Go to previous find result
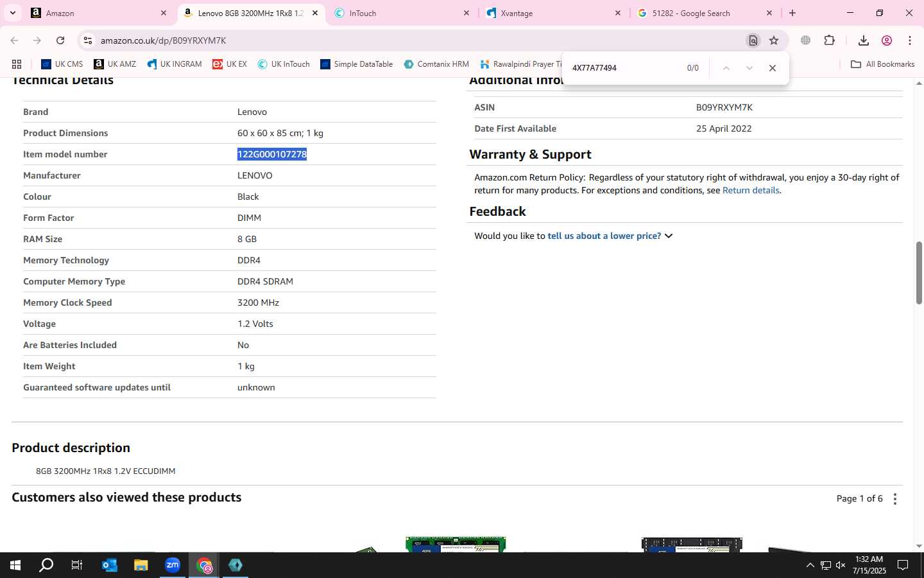Screen dimensions: 924x578 [x=726, y=68]
